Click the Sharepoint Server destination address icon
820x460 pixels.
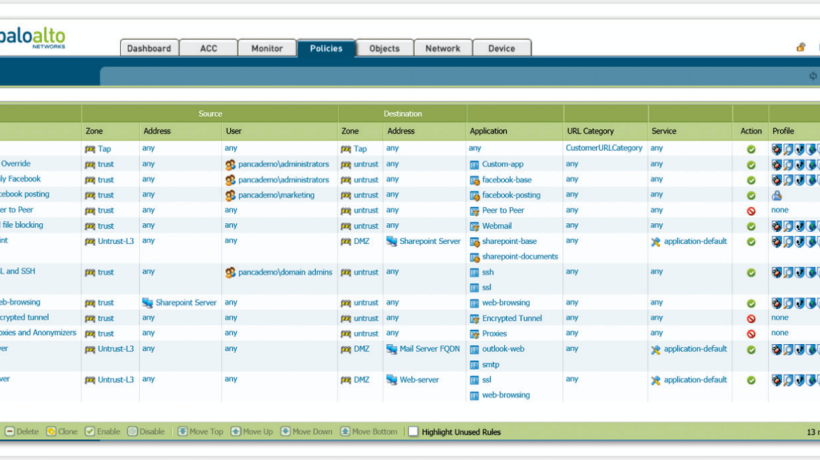(x=392, y=241)
